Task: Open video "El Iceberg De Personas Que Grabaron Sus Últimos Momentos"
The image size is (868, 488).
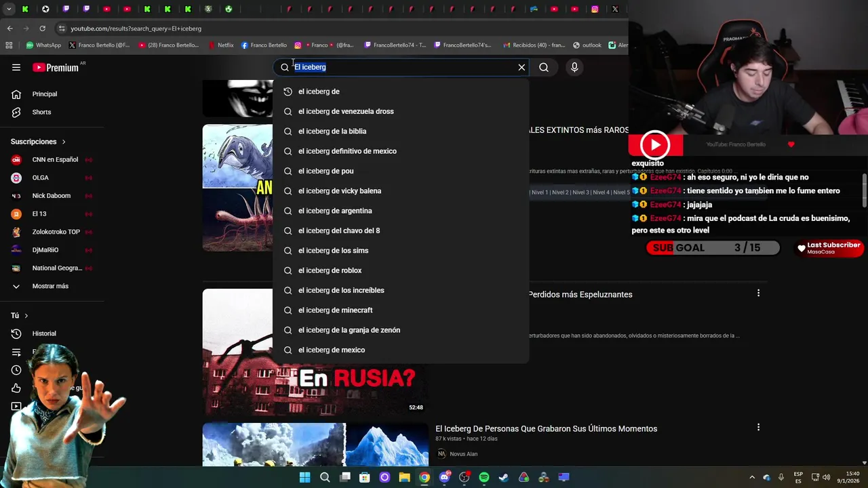Action: 546,428
